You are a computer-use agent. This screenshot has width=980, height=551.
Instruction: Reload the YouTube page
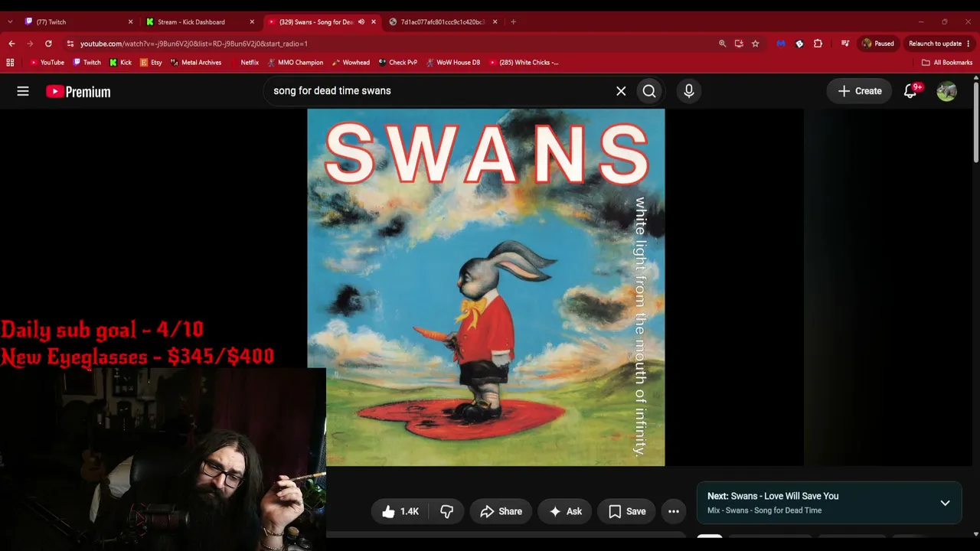(x=48, y=44)
